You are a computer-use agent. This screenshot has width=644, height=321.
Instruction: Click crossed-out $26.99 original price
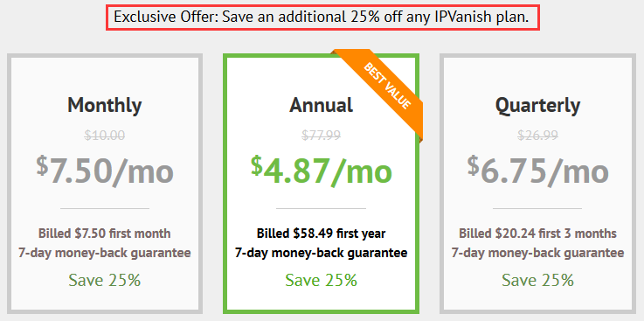point(537,136)
